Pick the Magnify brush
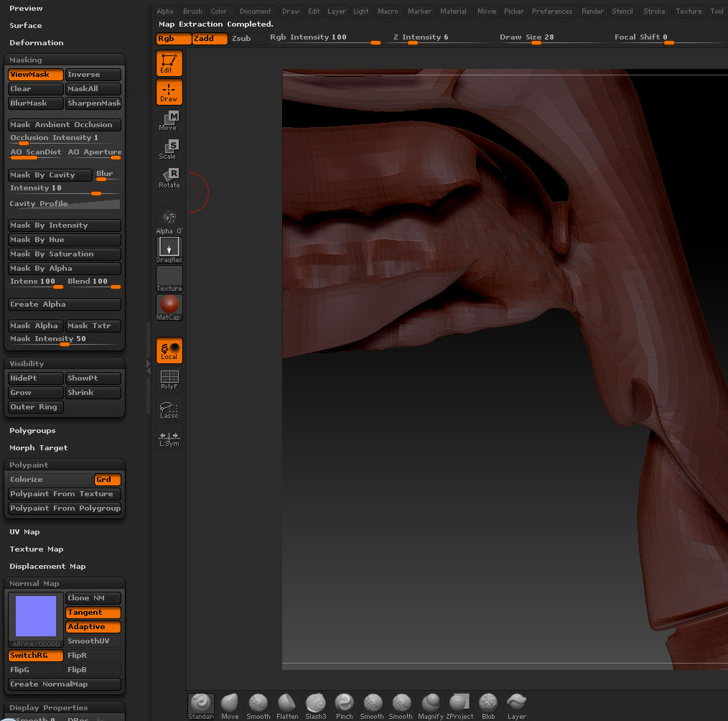Image resolution: width=728 pixels, height=721 pixels. 430,706
